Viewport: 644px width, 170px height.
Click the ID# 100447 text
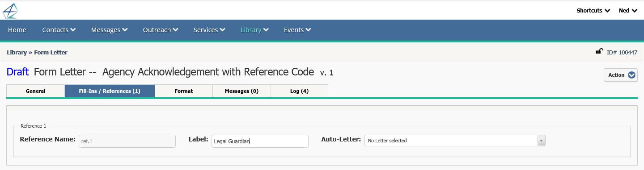(622, 53)
